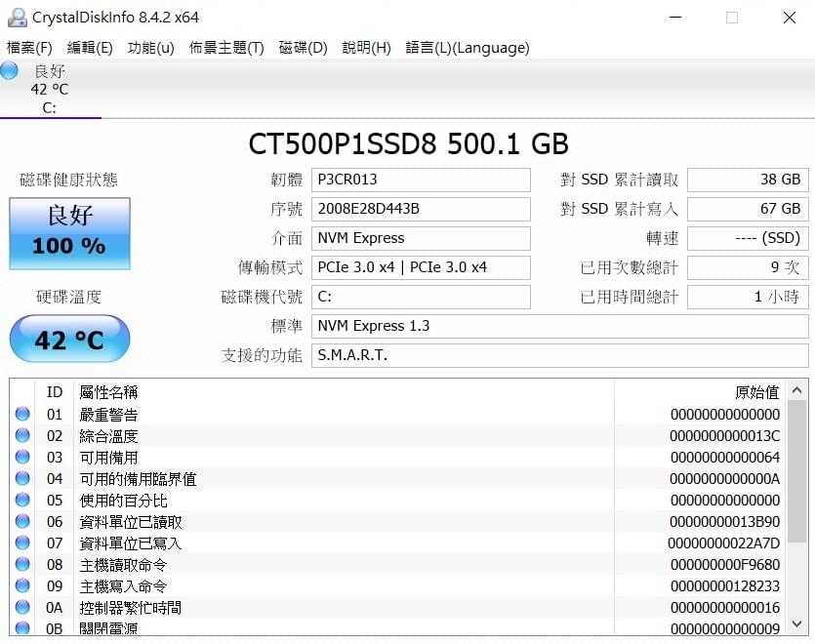Minimize the CrystalDiskInfo window
This screenshot has width=815, height=644.
pos(675,18)
